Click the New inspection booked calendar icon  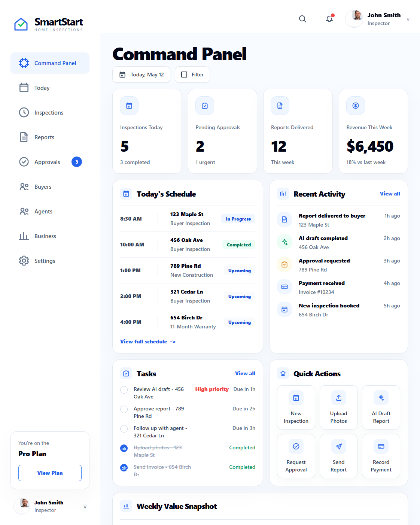[x=284, y=309]
